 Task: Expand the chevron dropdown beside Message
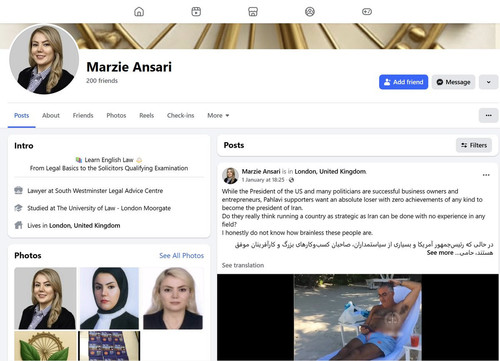(488, 82)
